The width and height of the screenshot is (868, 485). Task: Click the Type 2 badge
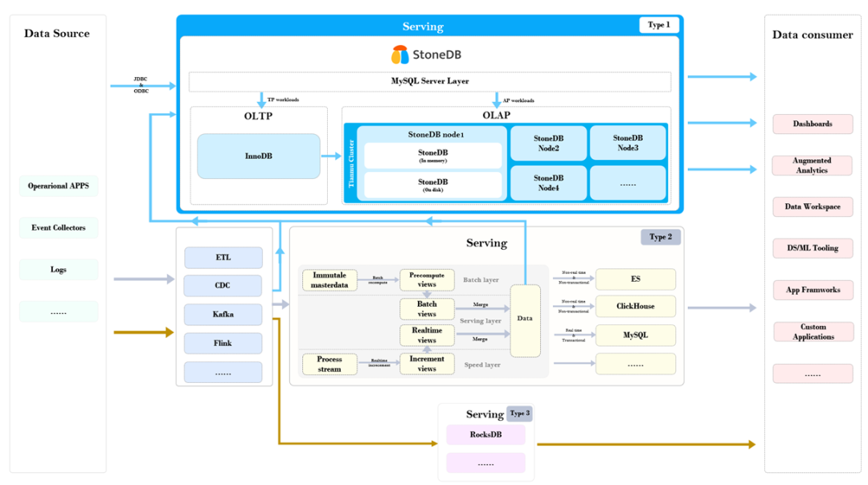click(661, 237)
